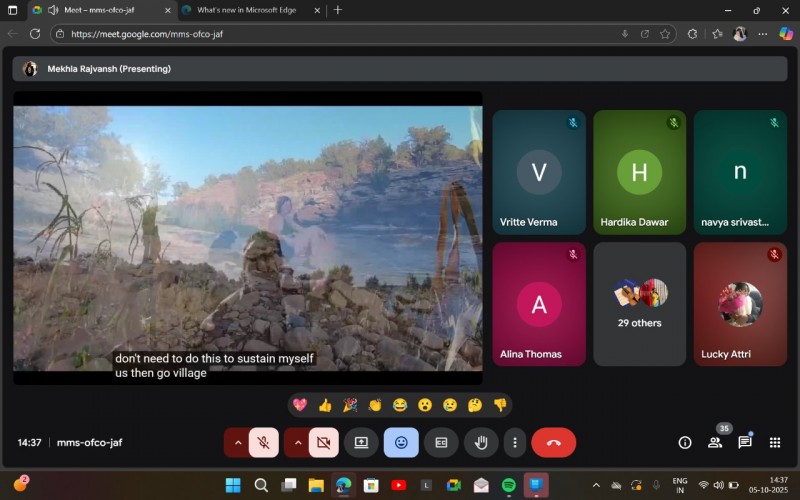The height and width of the screenshot is (500, 800).
Task: Open the 29 others participant tile
Action: [x=639, y=304]
